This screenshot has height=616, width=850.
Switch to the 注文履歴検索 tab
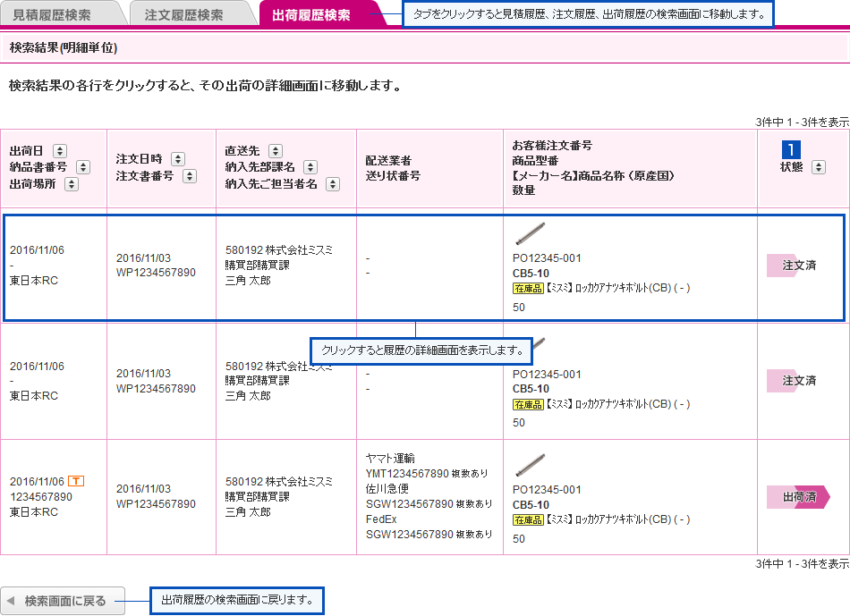(184, 15)
